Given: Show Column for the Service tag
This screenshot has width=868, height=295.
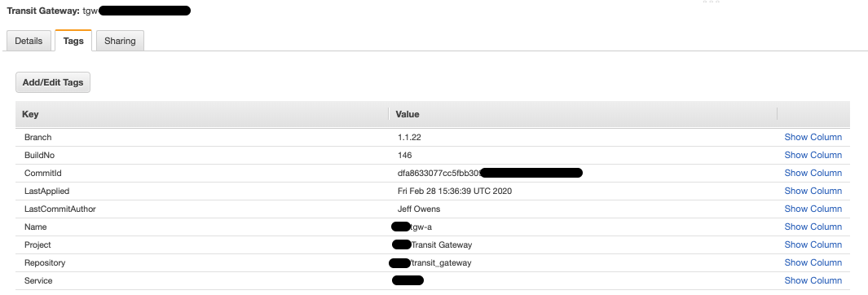Looking at the screenshot, I should 813,280.
